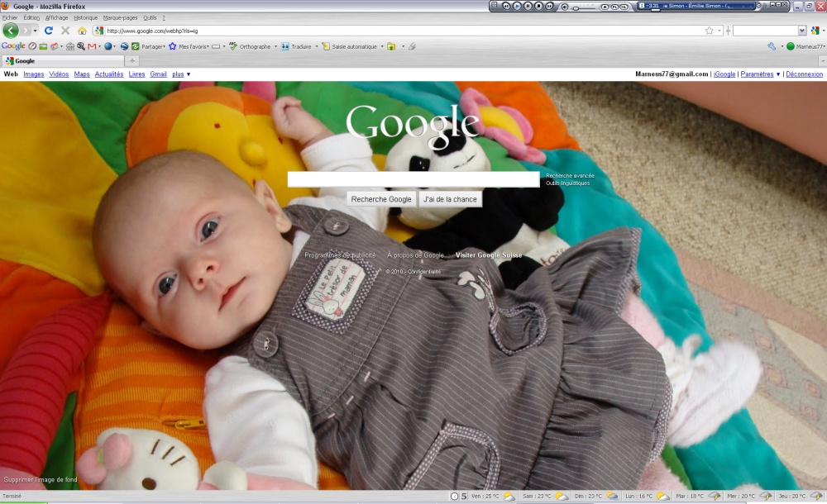Screen dimensions: 827x504
Task: Open the Vidéos link
Action: click(x=59, y=74)
